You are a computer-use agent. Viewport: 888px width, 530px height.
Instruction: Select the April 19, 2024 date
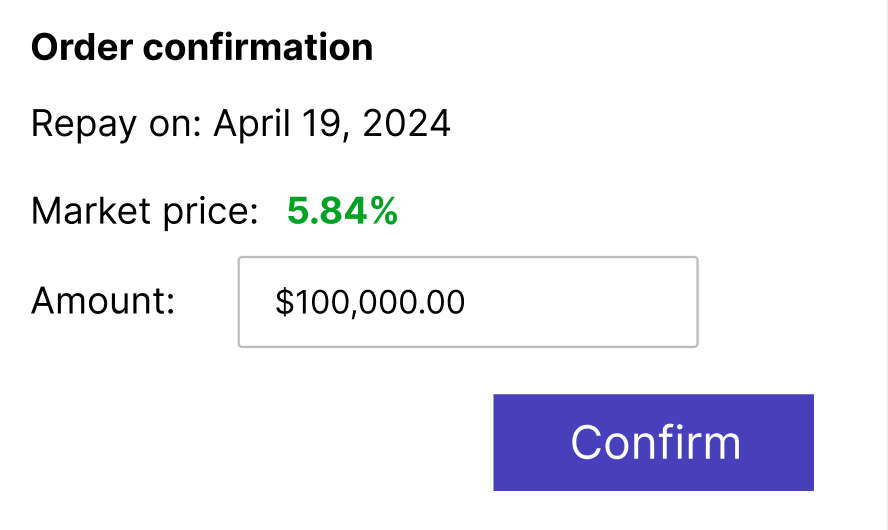pos(332,125)
